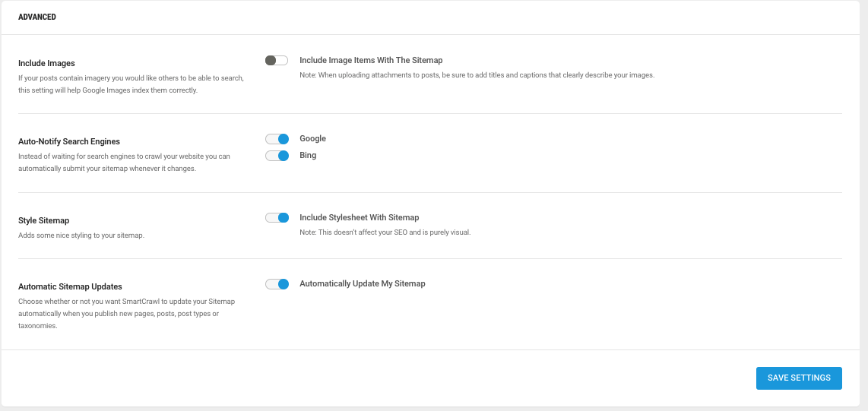Image resolution: width=868 pixels, height=411 pixels.
Task: Click the Save Settings button
Action: click(799, 378)
